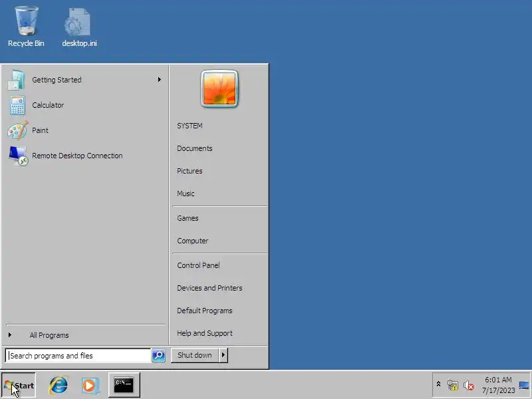Show hidden system tray icons
Screen dimensions: 532x399
[438, 384]
